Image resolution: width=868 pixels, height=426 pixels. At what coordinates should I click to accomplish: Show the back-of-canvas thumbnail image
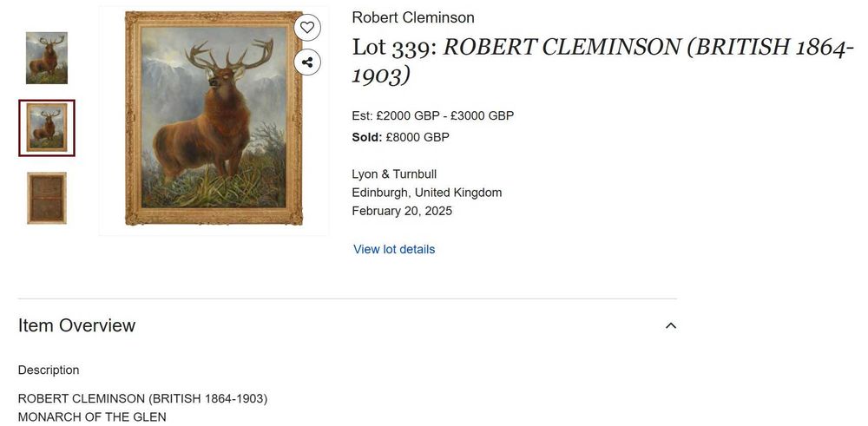click(x=47, y=198)
